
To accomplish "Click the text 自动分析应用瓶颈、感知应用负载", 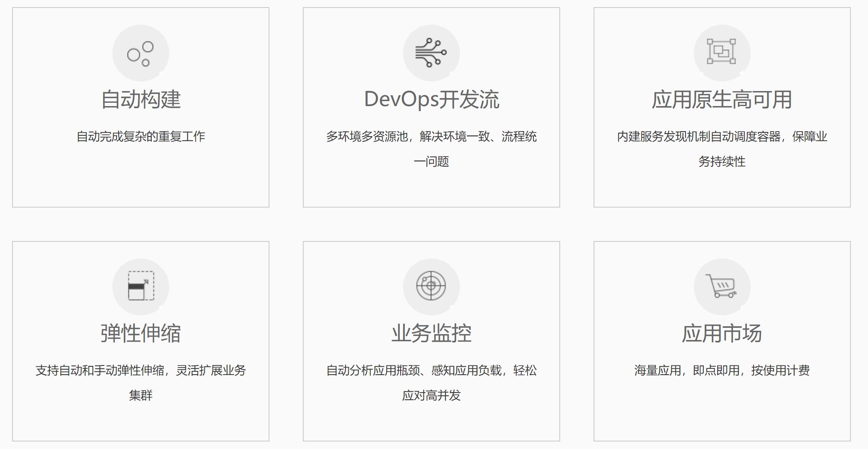I will pyautogui.click(x=431, y=370).
